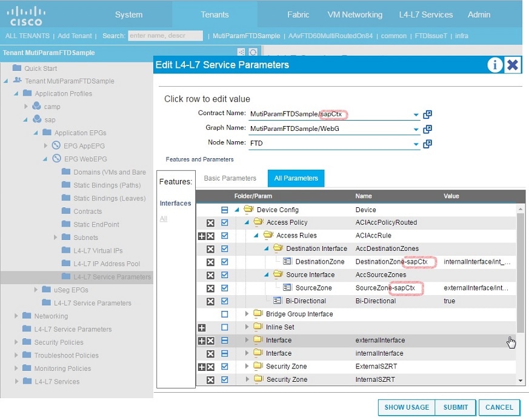Add an entry on the externalInterface row
The width and height of the screenshot is (529, 420).
pyautogui.click(x=202, y=341)
